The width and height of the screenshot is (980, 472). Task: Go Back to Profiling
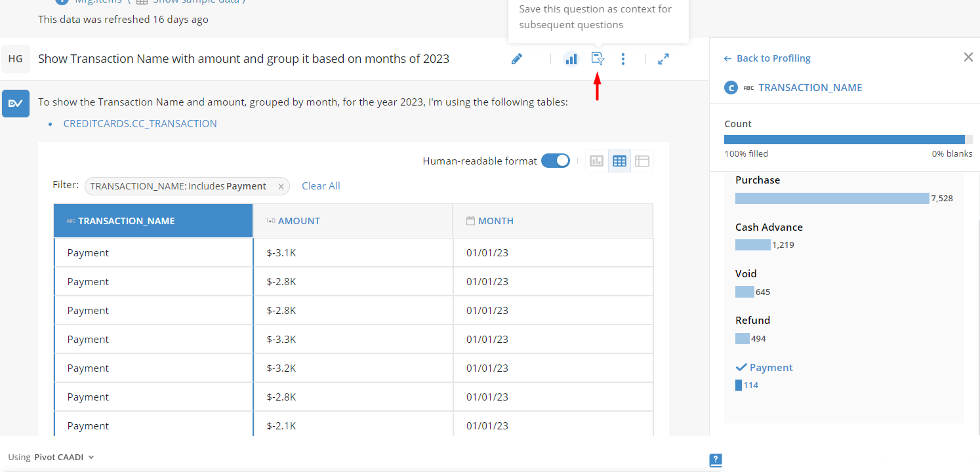(767, 58)
